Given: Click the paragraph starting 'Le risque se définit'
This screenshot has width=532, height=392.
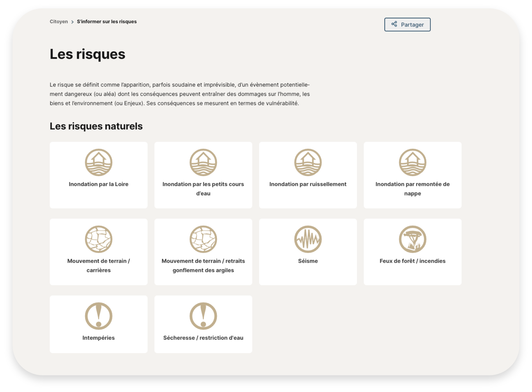Looking at the screenshot, I should pyautogui.click(x=180, y=94).
